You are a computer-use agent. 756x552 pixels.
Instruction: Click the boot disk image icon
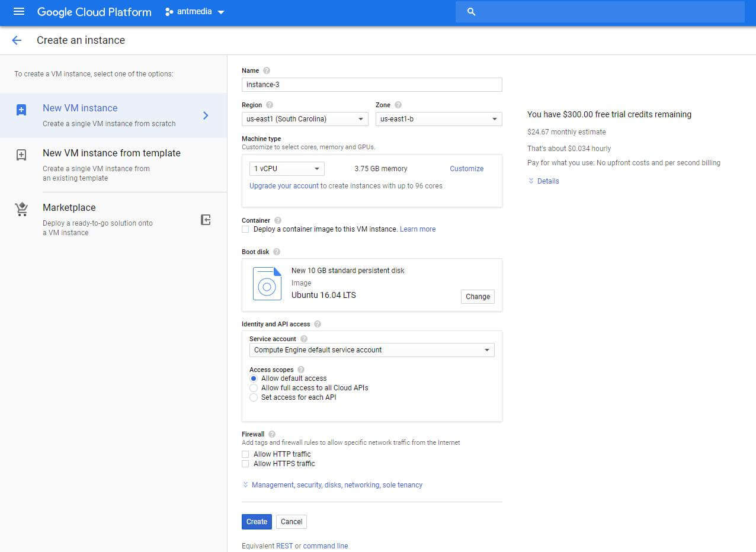tap(267, 284)
